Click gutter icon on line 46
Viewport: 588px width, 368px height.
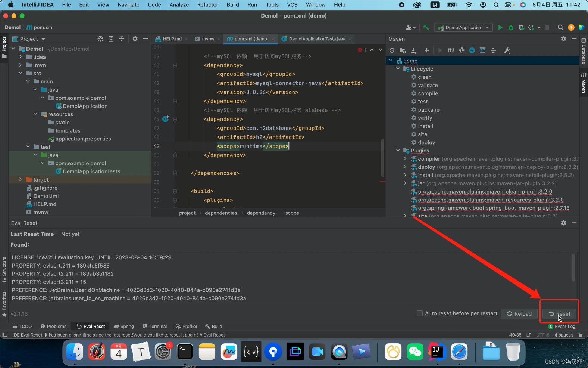coord(166,119)
